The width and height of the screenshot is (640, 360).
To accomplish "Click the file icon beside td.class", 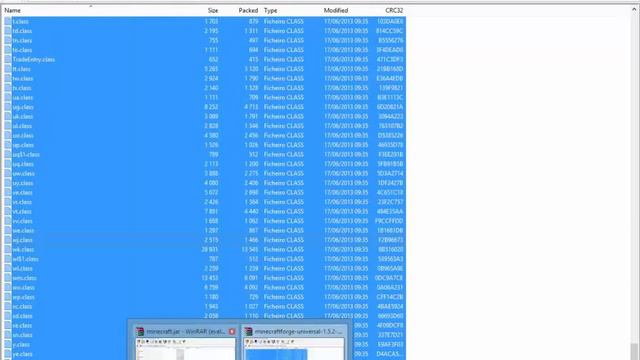I will tap(8, 31).
